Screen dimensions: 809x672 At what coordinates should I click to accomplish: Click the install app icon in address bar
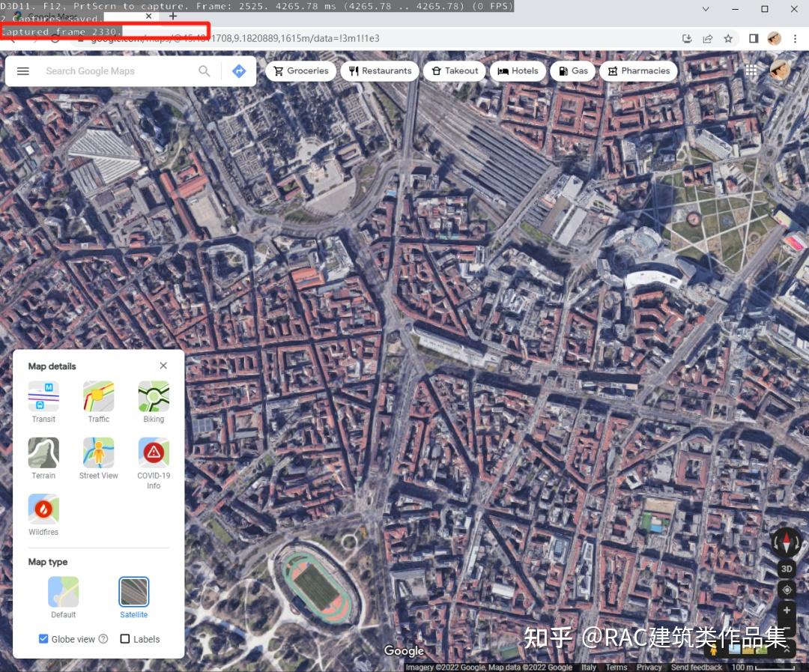click(687, 39)
